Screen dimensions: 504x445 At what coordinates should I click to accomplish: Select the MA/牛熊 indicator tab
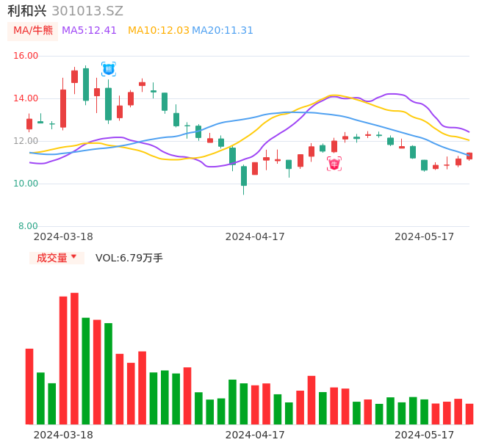coord(33,31)
